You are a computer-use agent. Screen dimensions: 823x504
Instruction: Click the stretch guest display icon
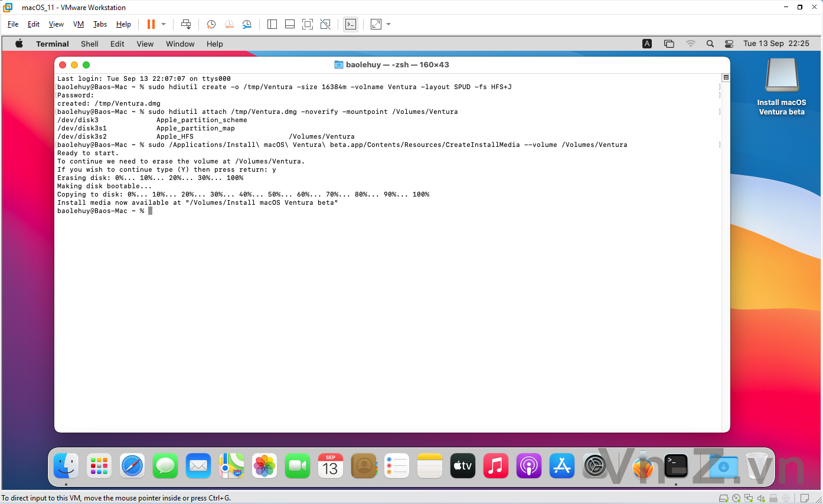point(376,24)
